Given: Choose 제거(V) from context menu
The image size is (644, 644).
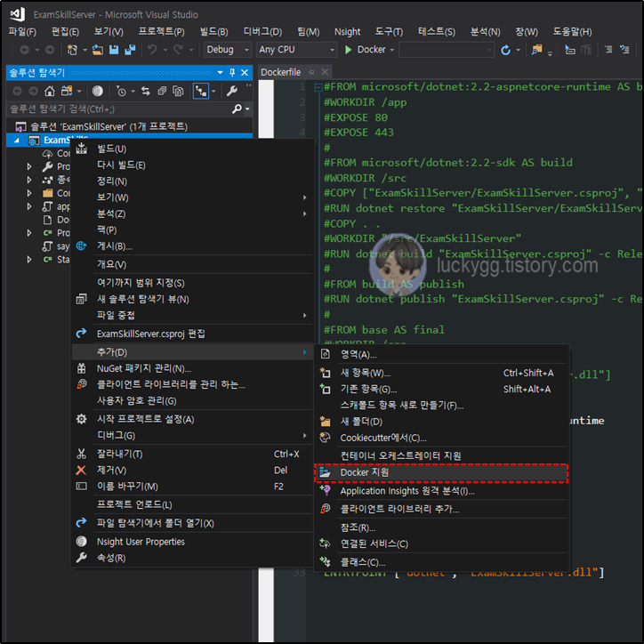Looking at the screenshot, I should point(192,470).
